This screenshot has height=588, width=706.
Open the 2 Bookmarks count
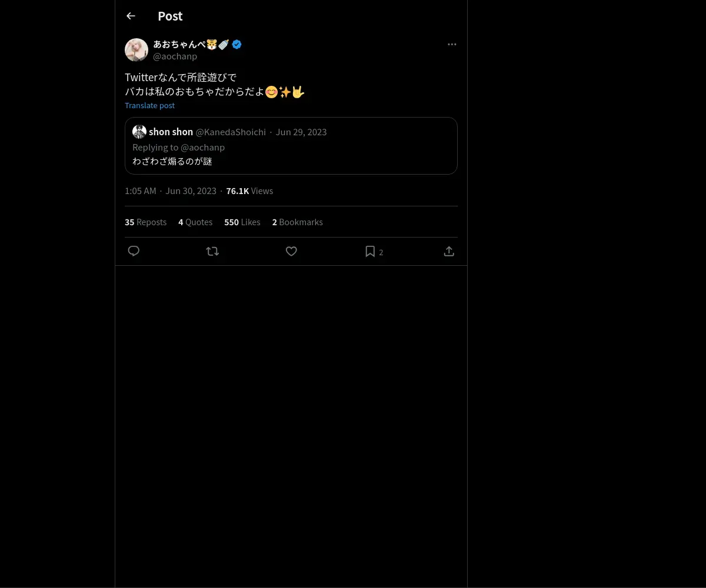[297, 222]
